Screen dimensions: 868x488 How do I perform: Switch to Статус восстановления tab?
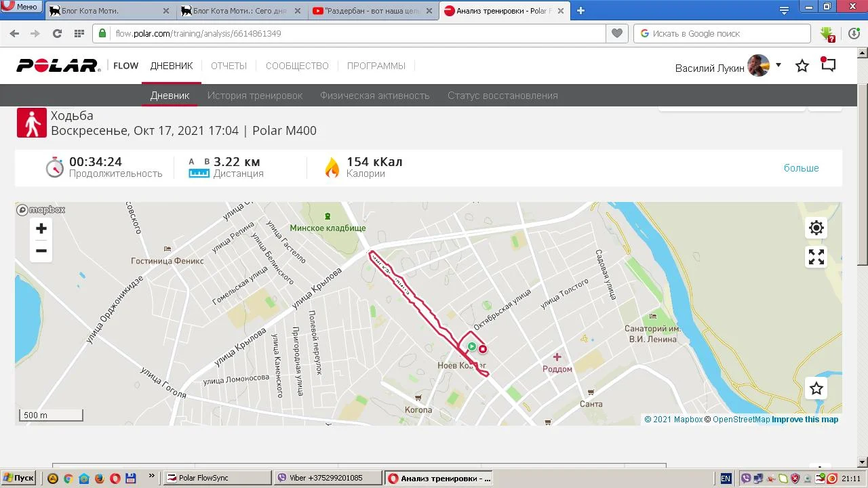coord(502,96)
